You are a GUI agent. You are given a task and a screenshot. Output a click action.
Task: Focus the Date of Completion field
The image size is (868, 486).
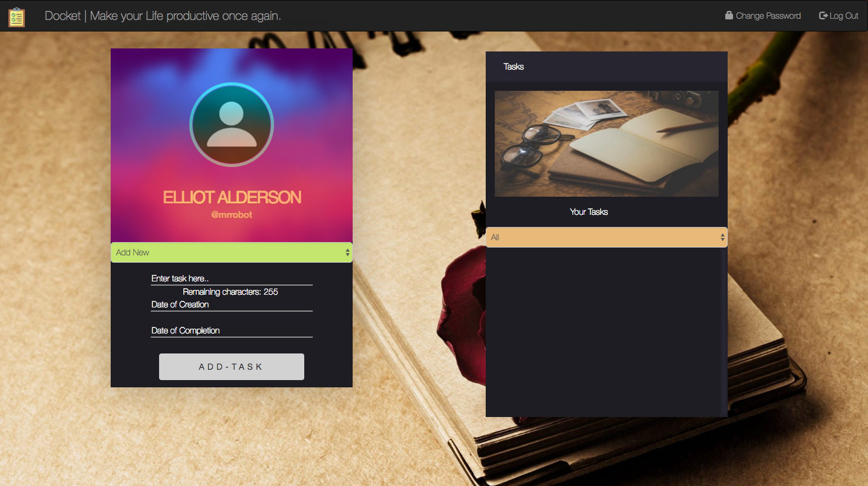[x=232, y=330]
